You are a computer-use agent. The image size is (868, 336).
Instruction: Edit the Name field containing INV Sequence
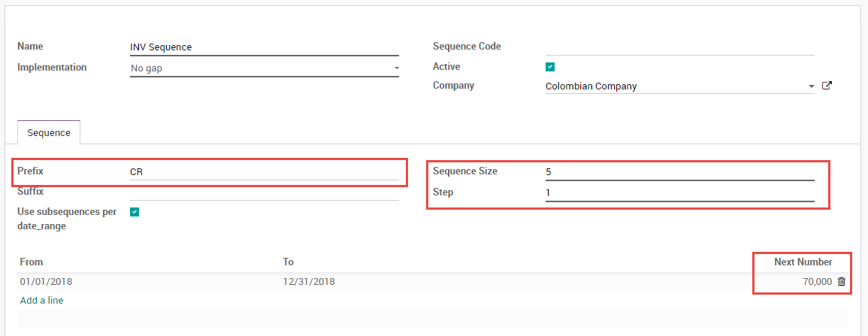click(x=264, y=47)
